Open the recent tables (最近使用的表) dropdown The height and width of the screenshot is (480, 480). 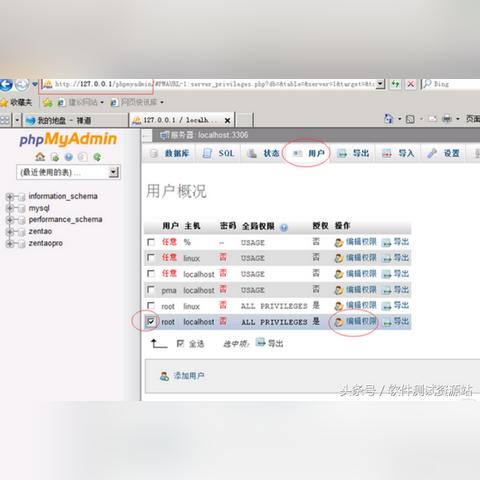(x=114, y=172)
